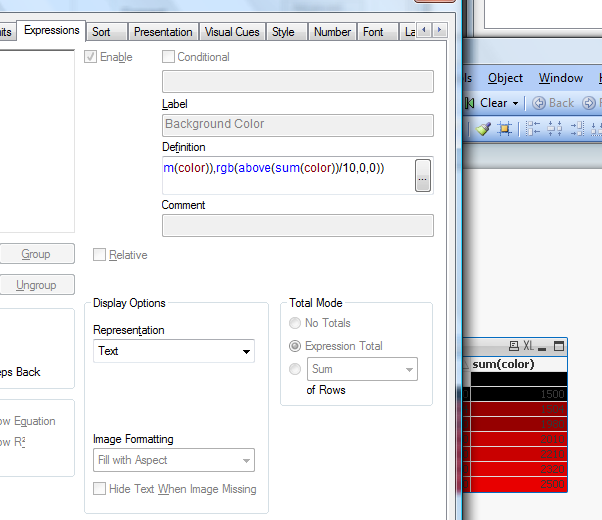The height and width of the screenshot is (520, 602).
Task: Click the Label field showing Background Color
Action: (x=298, y=125)
